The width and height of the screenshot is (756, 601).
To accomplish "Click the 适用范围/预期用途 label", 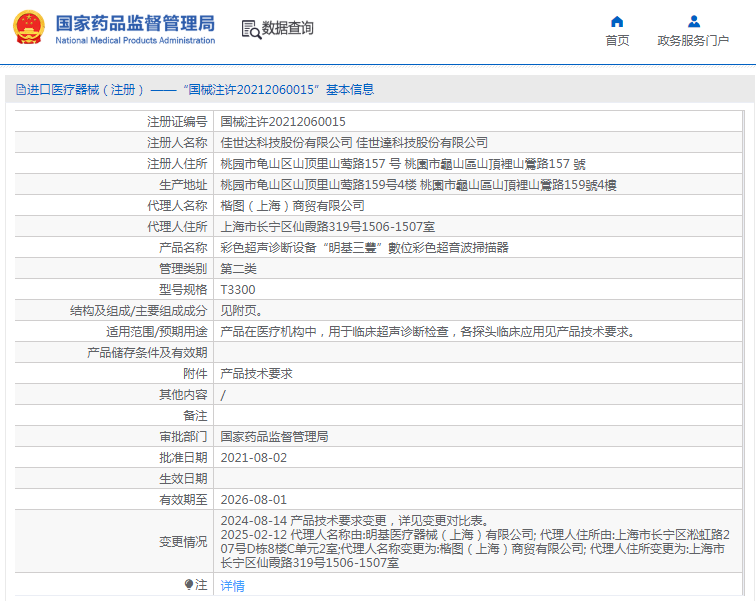I will click(157, 332).
